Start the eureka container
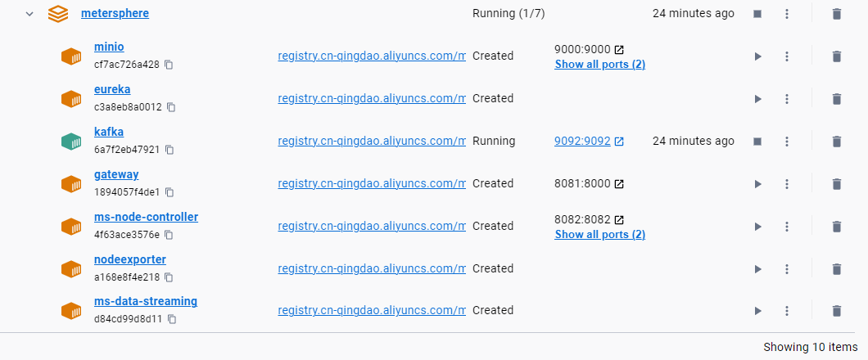Viewport: 868px width, 360px height. (757, 99)
